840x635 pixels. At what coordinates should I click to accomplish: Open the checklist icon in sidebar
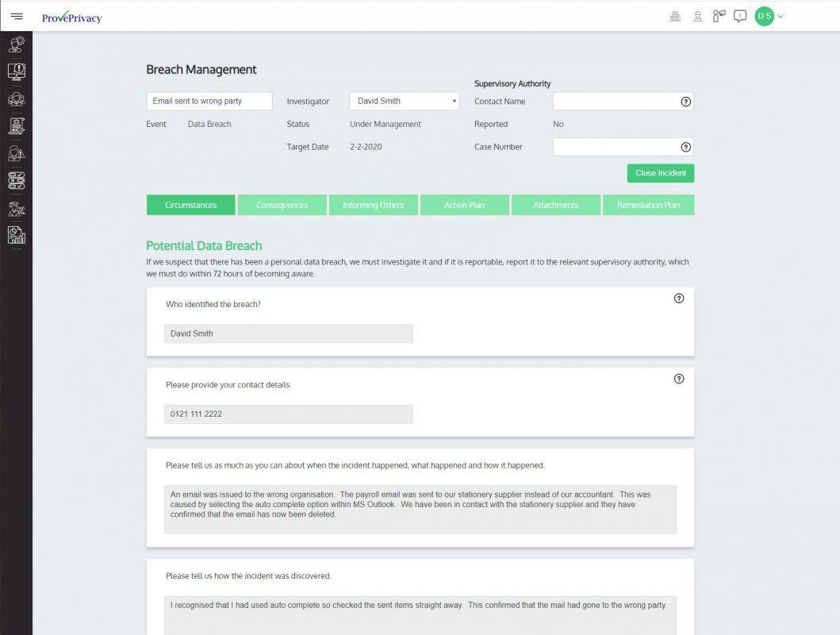[x=17, y=180]
